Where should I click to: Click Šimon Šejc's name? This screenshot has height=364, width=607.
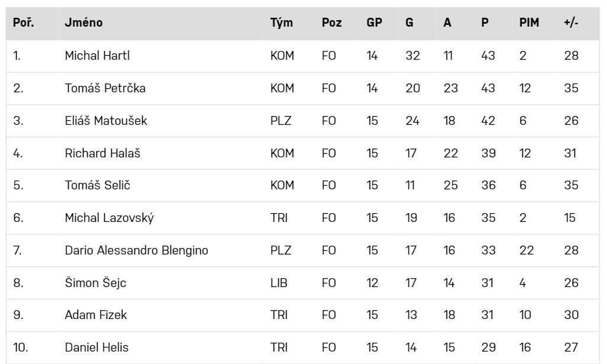95,283
